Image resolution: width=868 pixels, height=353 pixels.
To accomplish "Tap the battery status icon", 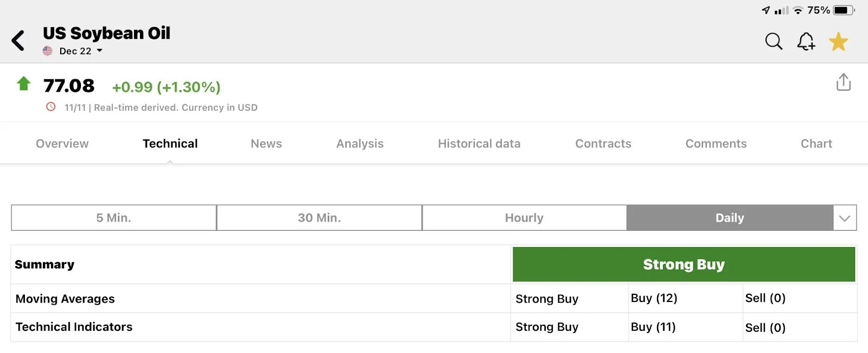I will 843,10.
